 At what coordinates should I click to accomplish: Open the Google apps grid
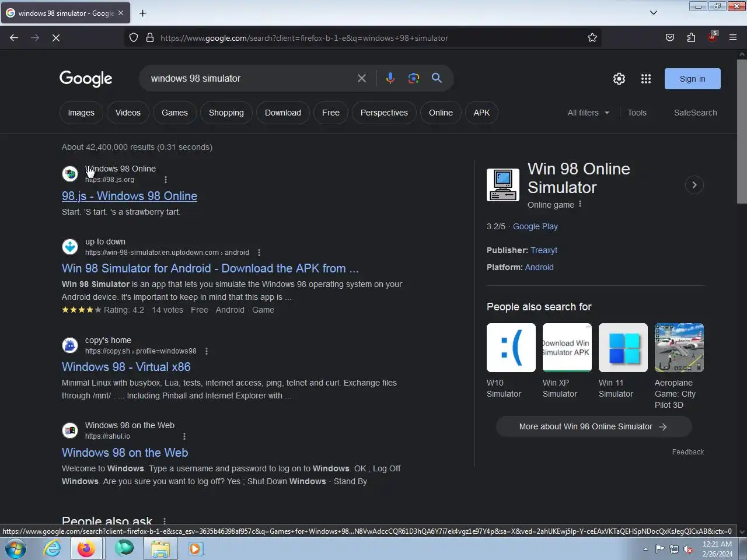[646, 79]
